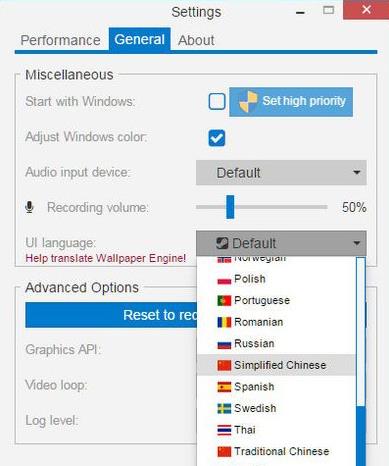Select Simplified Chinese language option
The image size is (389, 466).
276,365
